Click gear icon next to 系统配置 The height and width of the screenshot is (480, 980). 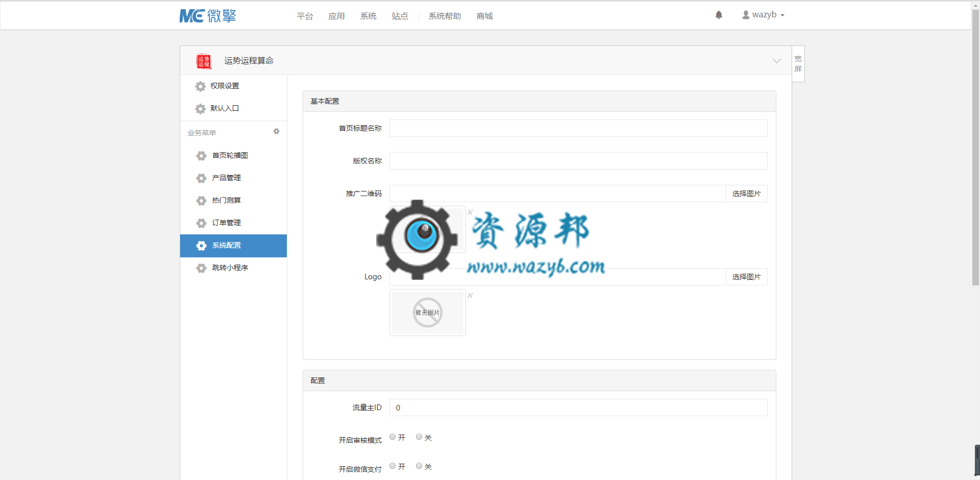click(x=202, y=246)
